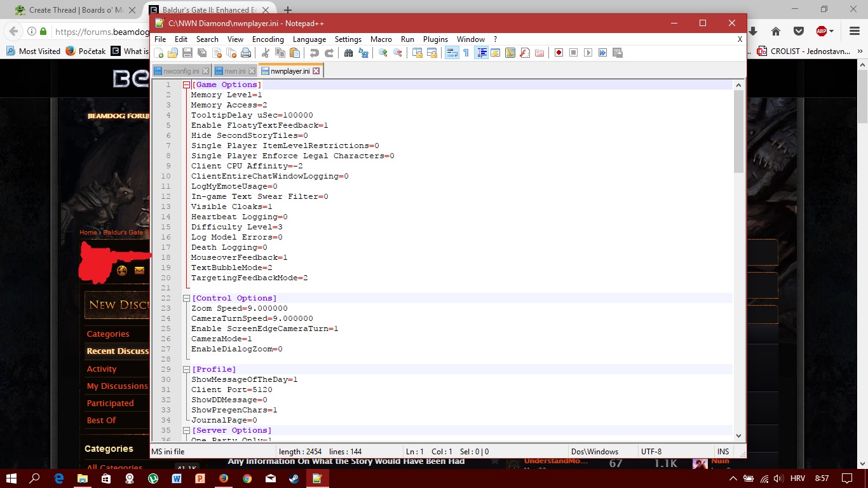868x488 pixels.
Task: Toggle synchronize horizontal scrolling icon
Action: coord(432,53)
